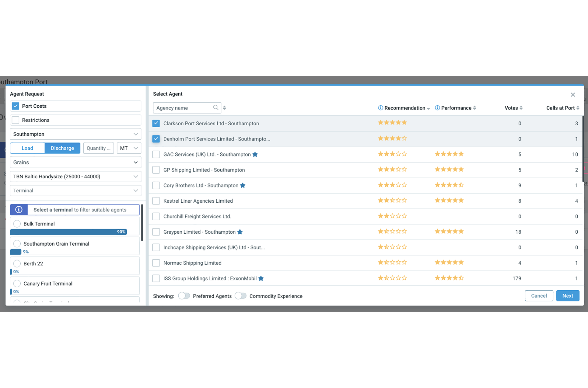Click Bulk Terminal 90% progress bar

[x=68, y=232]
